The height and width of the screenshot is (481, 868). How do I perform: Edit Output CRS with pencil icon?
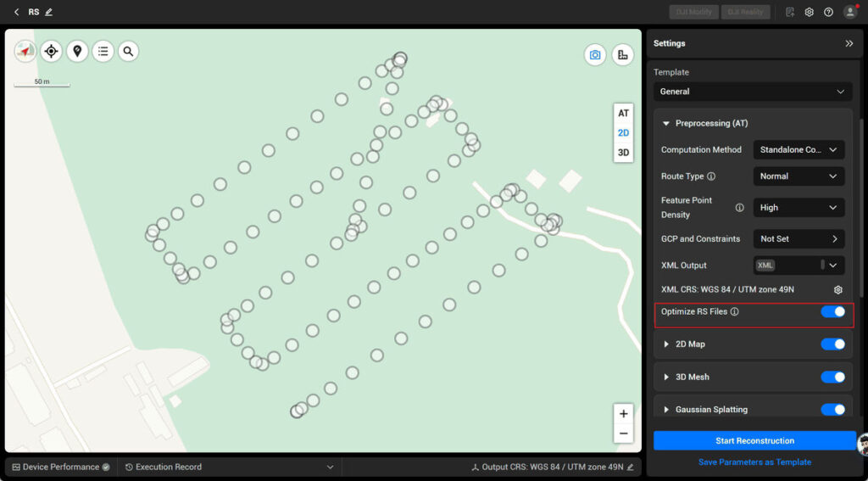pos(630,467)
